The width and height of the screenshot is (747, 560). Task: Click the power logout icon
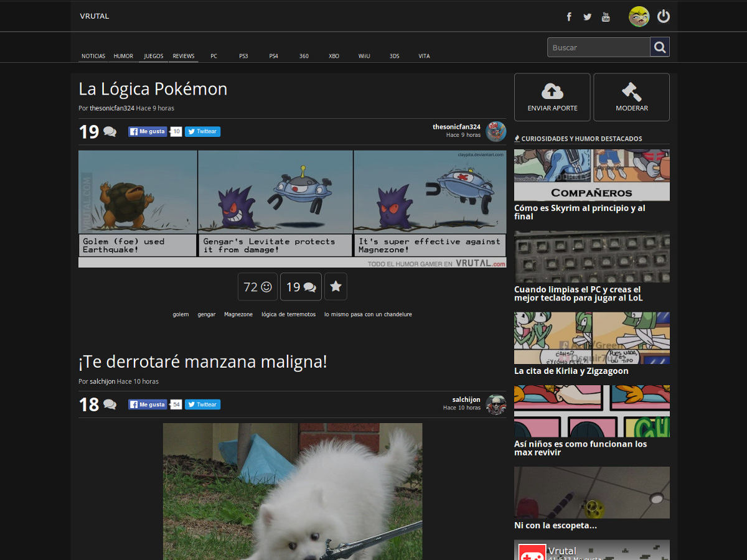[x=664, y=16]
